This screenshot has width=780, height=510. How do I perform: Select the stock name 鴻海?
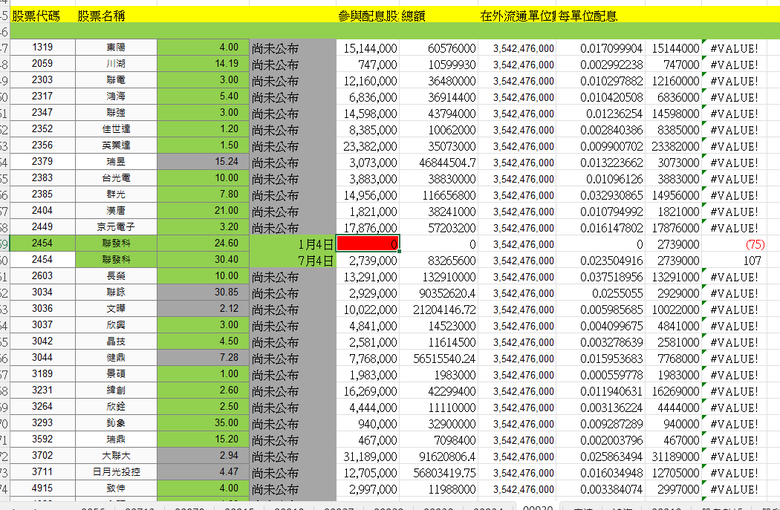pos(116,97)
